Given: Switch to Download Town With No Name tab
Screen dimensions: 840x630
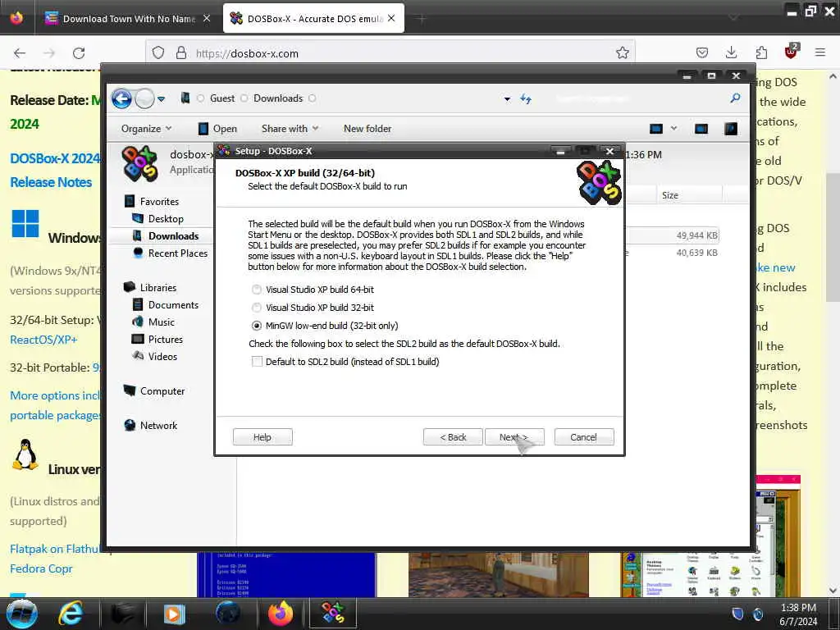Looking at the screenshot, I should [x=127, y=19].
